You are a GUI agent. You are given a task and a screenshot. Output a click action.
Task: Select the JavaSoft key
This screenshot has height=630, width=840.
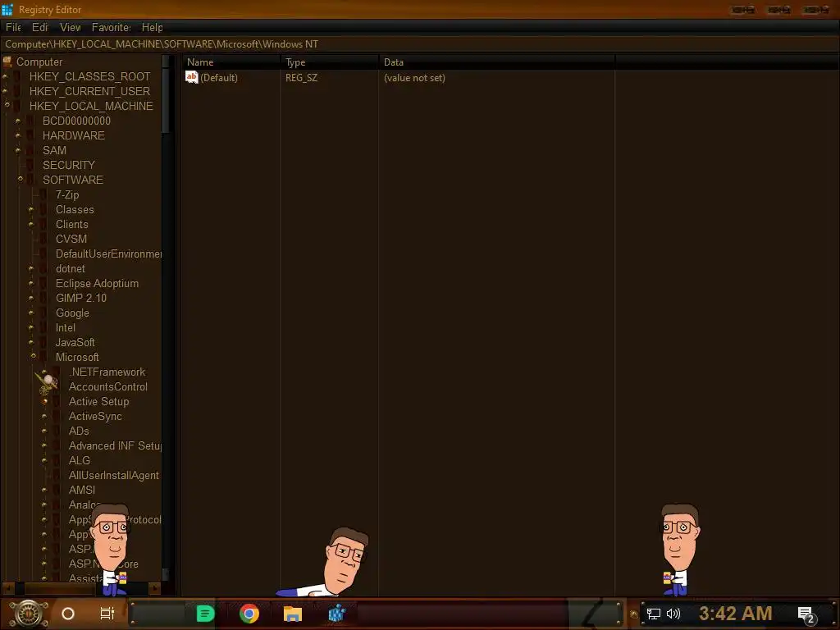(x=75, y=342)
